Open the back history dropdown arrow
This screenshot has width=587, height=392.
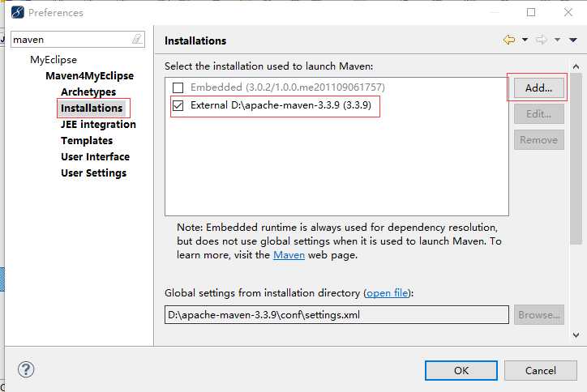(525, 39)
